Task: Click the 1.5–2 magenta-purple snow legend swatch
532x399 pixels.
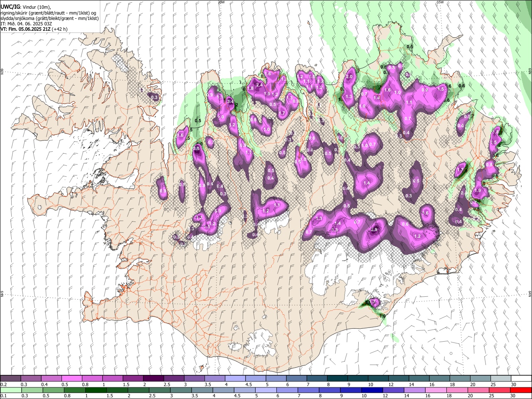Action: pos(133,379)
